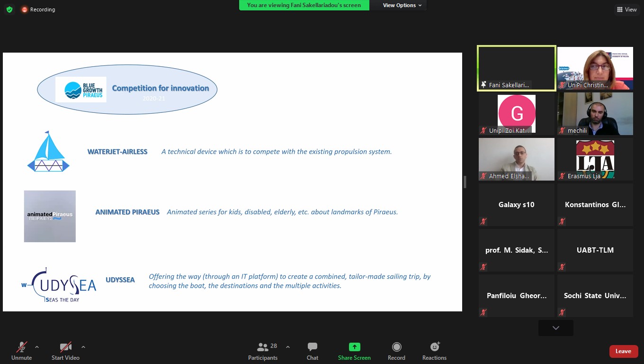Open the Reactions menu
Image resolution: width=644 pixels, height=364 pixels.
pos(434,351)
